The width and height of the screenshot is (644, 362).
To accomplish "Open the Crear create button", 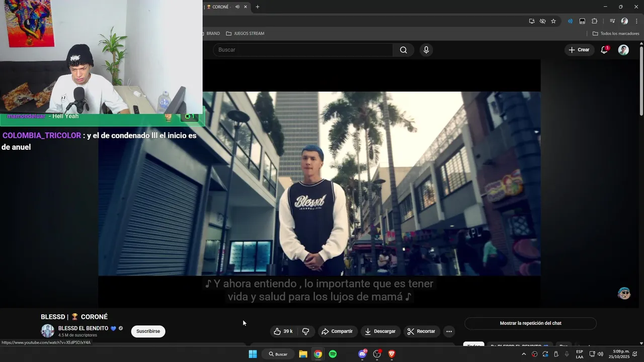I will (579, 50).
